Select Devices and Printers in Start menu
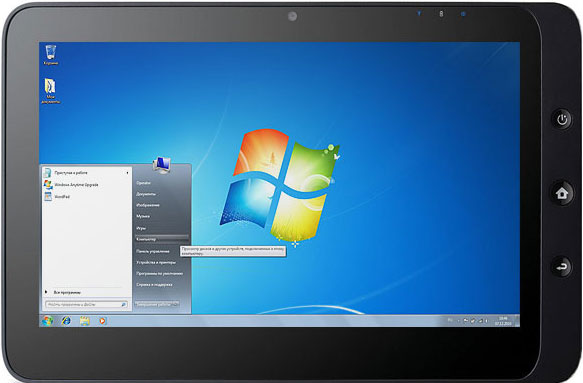Image resolution: width=583 pixels, height=383 pixels. pyautogui.click(x=156, y=263)
